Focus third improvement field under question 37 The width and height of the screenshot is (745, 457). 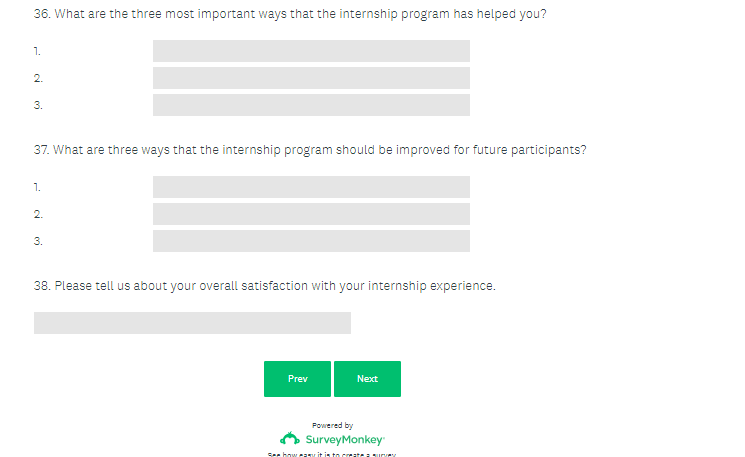pos(311,241)
